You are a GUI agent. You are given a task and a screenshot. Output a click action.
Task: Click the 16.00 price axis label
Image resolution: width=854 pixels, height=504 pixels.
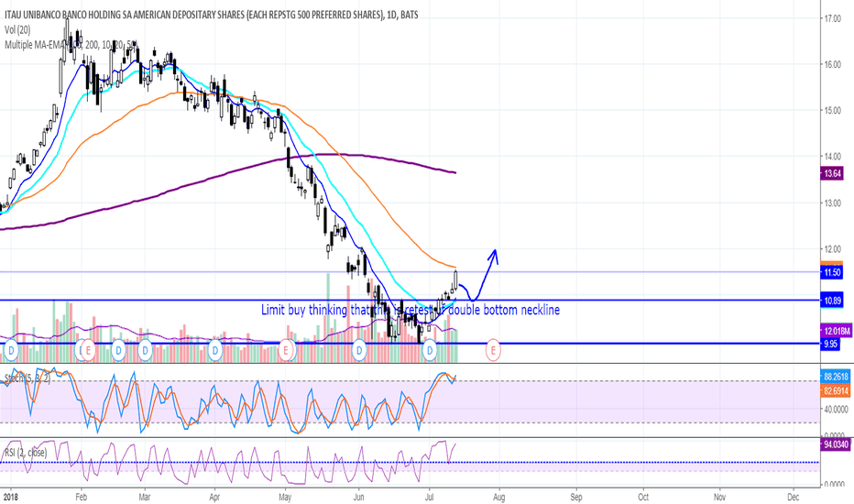click(x=833, y=64)
